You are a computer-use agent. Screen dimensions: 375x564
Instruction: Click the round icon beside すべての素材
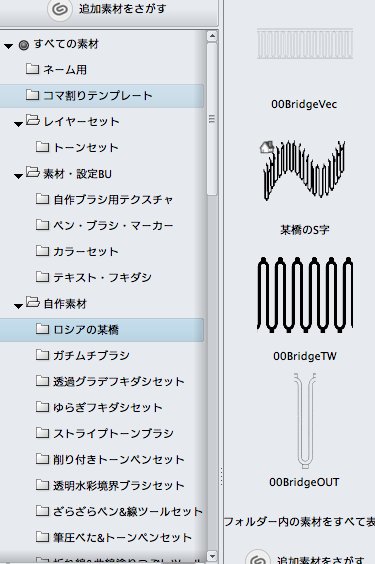24,45
